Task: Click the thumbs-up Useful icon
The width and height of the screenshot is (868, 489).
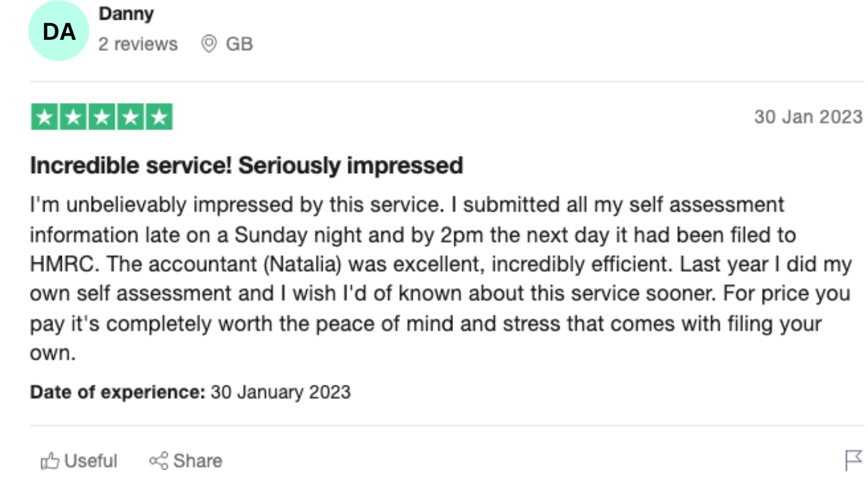Action: (50, 461)
